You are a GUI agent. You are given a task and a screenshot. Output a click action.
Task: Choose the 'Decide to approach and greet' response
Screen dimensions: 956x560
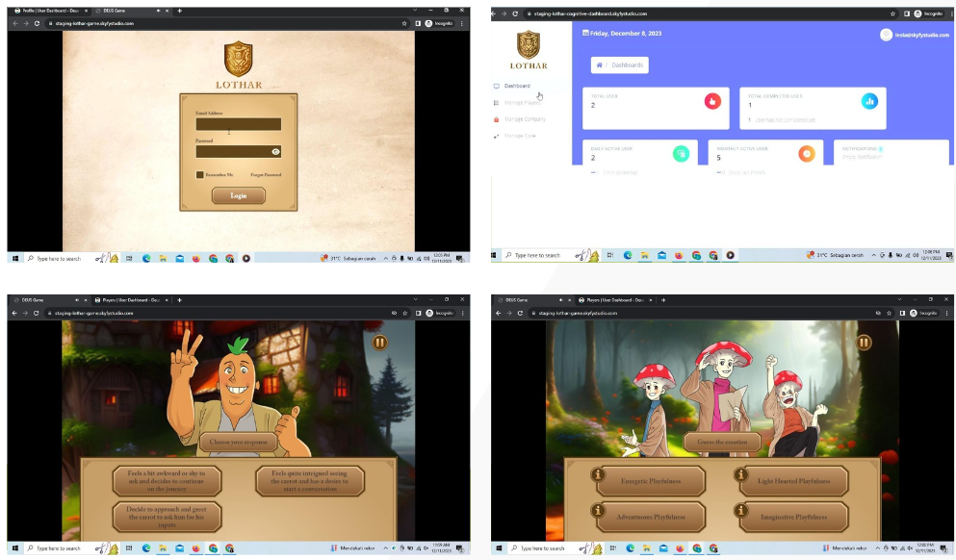(167, 517)
